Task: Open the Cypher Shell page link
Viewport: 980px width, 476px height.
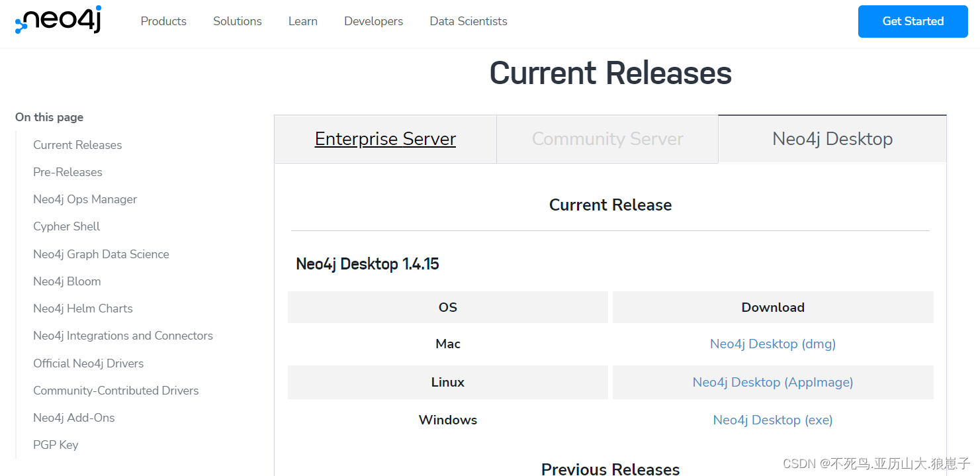Action: 66,226
